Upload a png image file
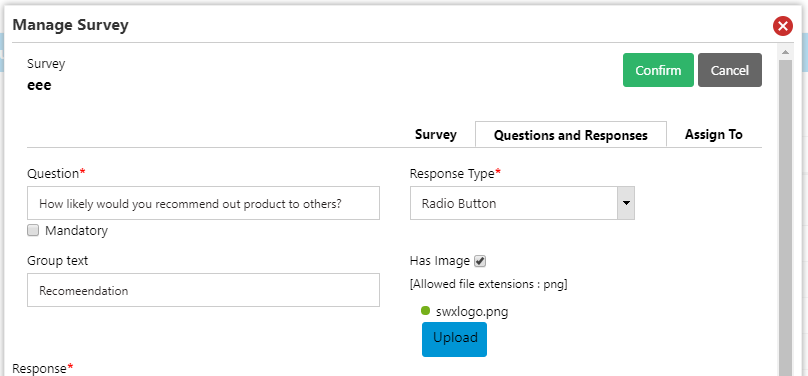Image resolution: width=808 pixels, height=376 pixels. pyautogui.click(x=454, y=339)
